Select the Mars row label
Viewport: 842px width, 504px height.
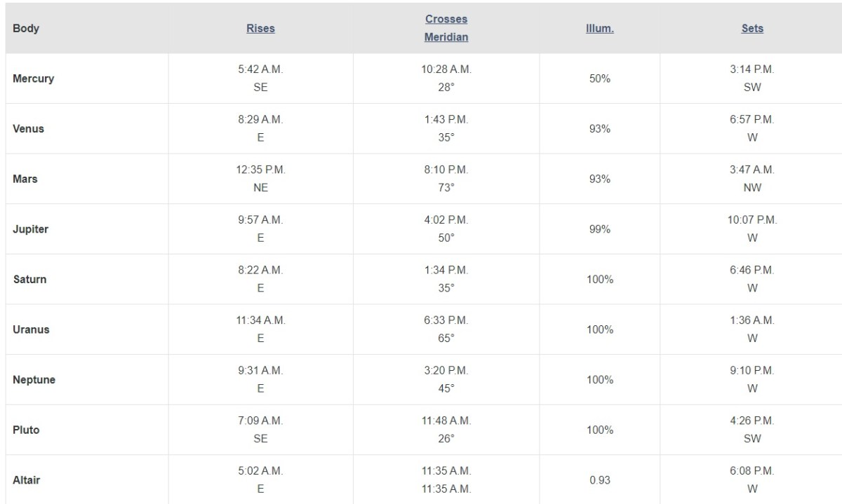[x=25, y=179]
